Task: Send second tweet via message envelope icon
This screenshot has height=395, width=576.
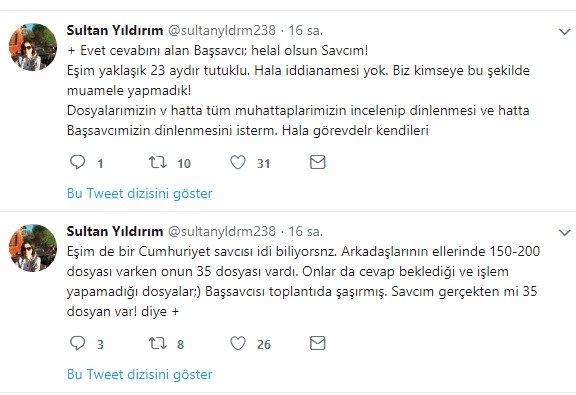Action: (x=317, y=343)
